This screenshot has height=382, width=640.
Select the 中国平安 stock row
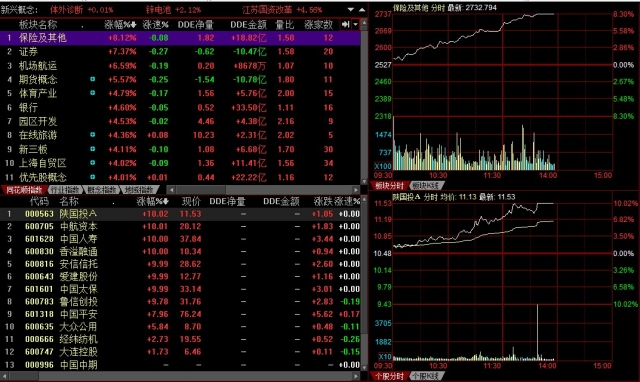tap(180, 314)
